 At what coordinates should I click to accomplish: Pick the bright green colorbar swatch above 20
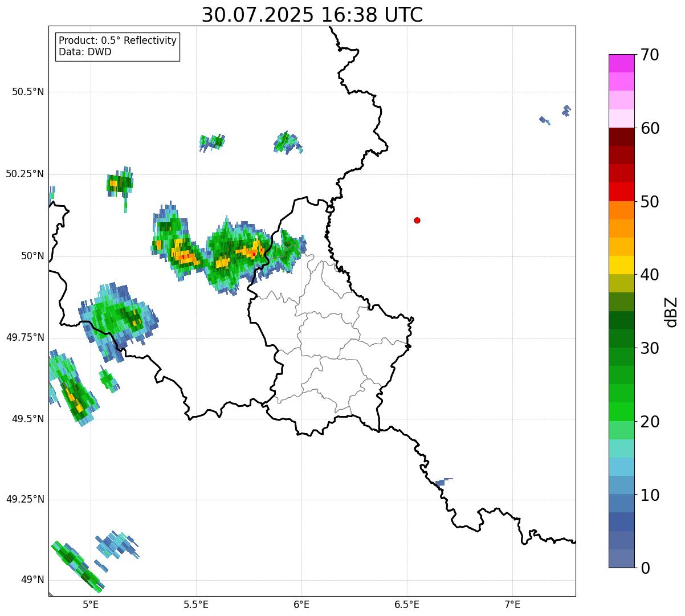621,412
